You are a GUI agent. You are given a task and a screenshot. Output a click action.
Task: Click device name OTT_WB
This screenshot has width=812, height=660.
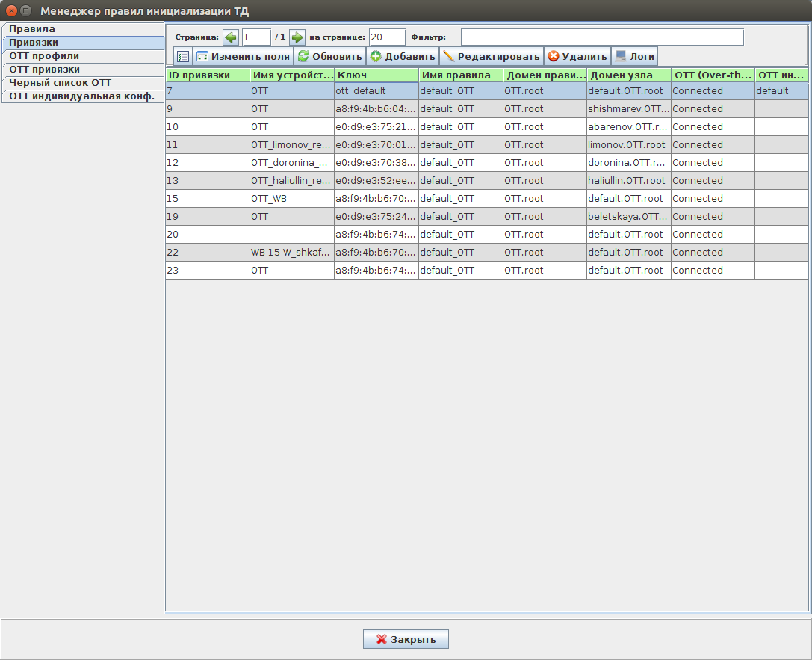(x=292, y=198)
